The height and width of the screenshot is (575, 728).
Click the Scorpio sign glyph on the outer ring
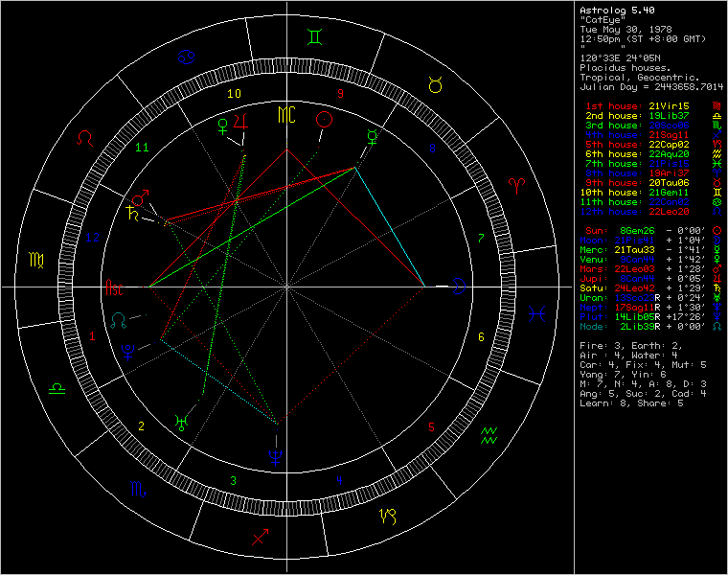pyautogui.click(x=138, y=489)
